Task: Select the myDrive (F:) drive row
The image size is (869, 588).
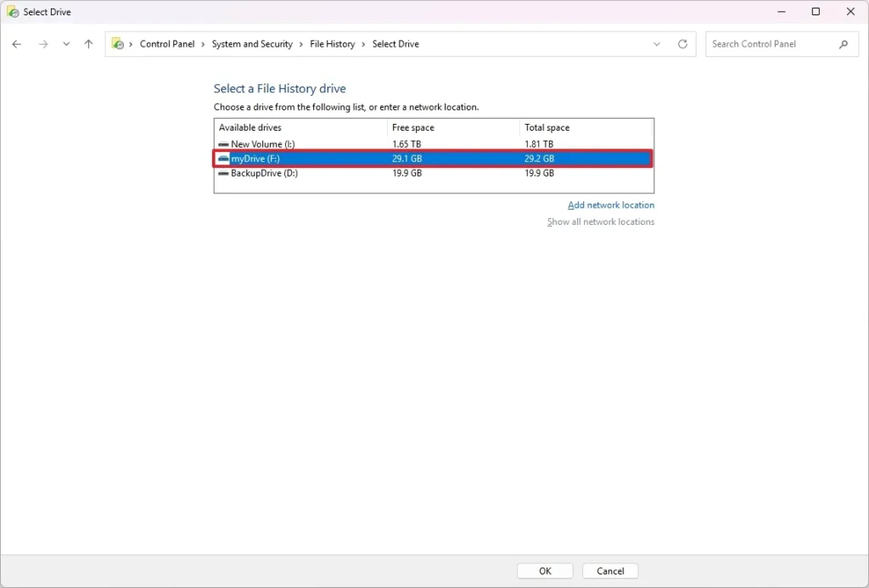Action: [433, 159]
